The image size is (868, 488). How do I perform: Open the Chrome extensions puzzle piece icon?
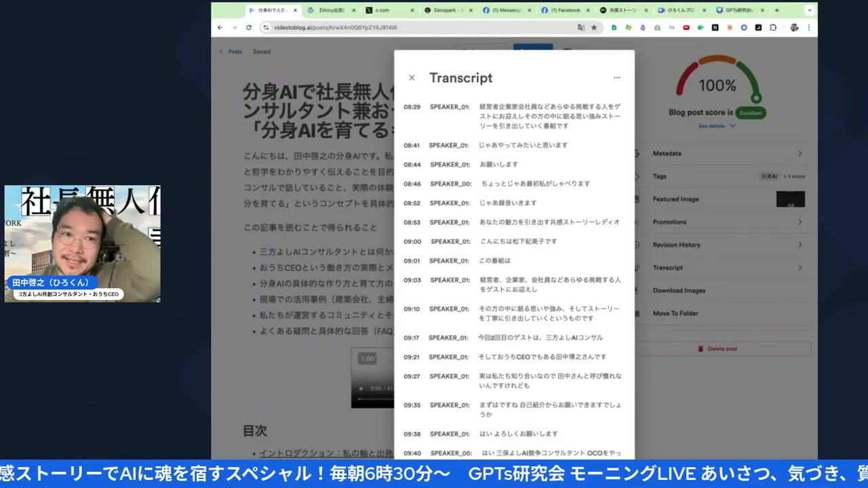click(x=773, y=27)
